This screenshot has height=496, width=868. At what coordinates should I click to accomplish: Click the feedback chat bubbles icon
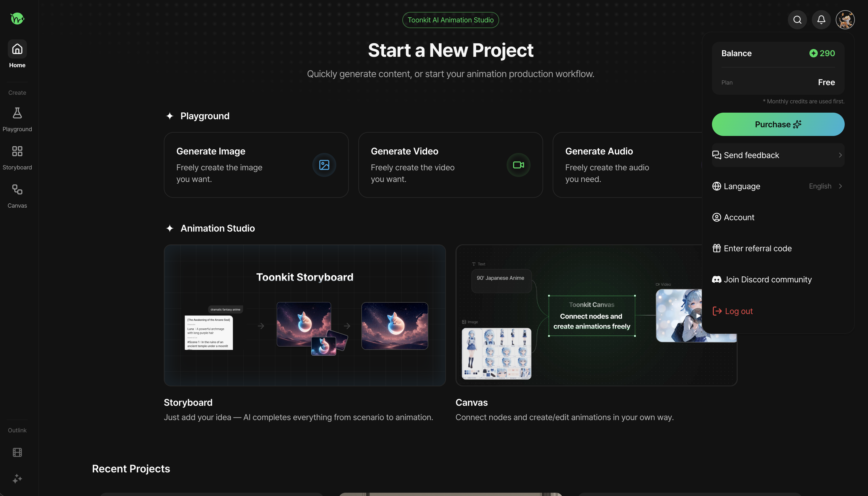pyautogui.click(x=716, y=155)
